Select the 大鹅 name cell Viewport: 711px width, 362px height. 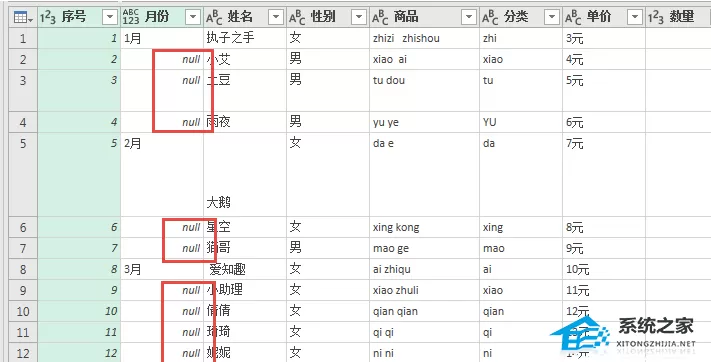pos(245,175)
